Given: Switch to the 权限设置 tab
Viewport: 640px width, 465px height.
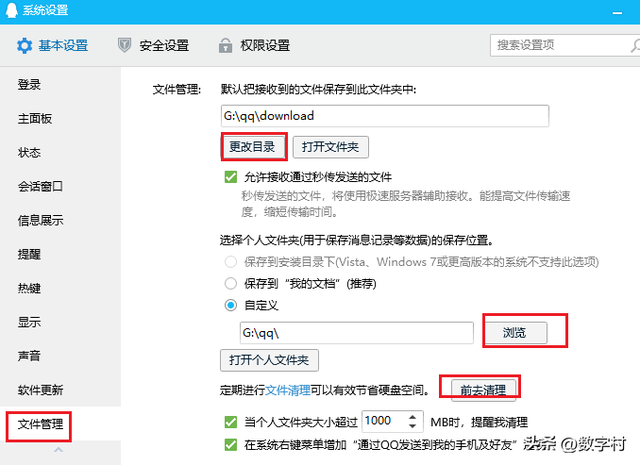Looking at the screenshot, I should click(254, 45).
